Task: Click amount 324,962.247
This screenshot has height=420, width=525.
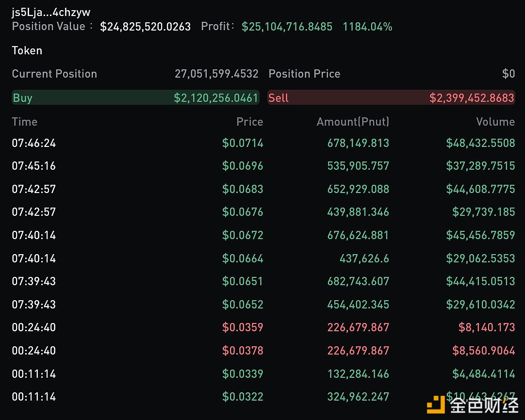Action: tap(358, 397)
